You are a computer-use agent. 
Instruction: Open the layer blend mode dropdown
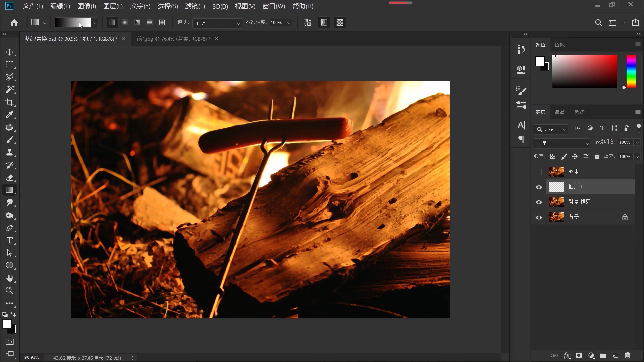click(x=561, y=143)
